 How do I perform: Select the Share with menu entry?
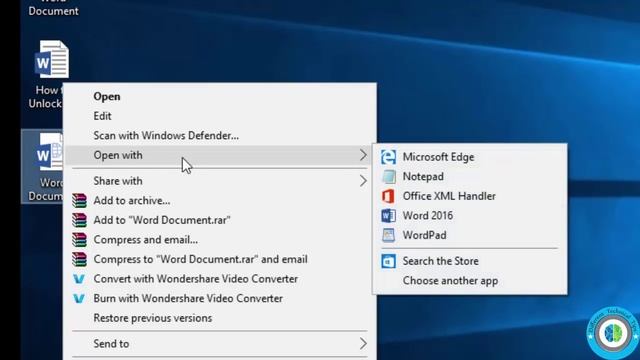(220, 181)
